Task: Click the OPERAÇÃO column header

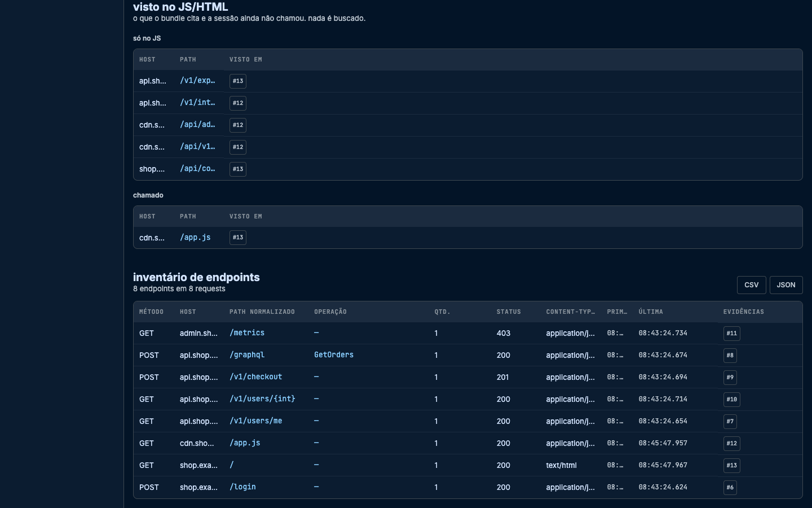Action: [330, 312]
